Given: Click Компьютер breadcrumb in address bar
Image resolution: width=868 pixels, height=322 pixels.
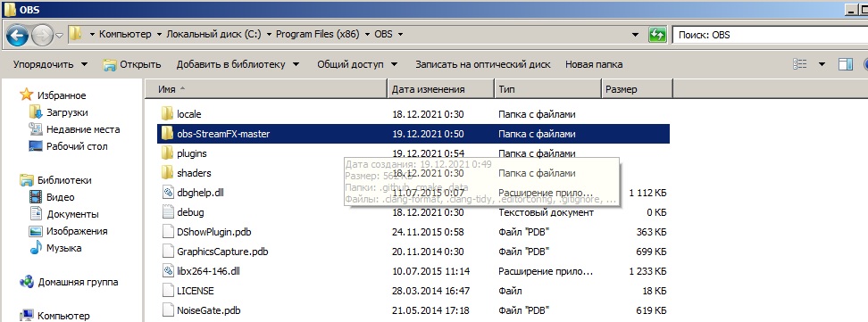Looking at the screenshot, I should 125,34.
